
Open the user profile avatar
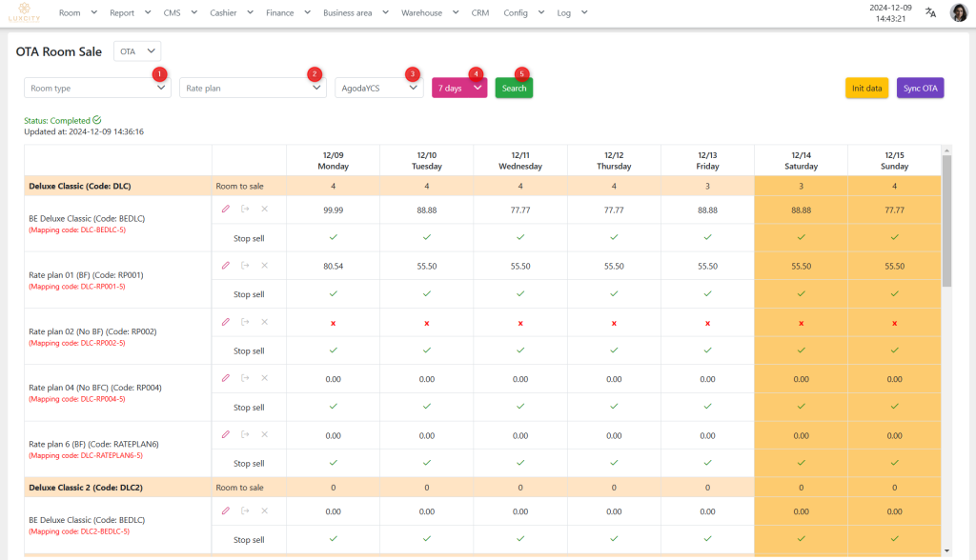959,12
